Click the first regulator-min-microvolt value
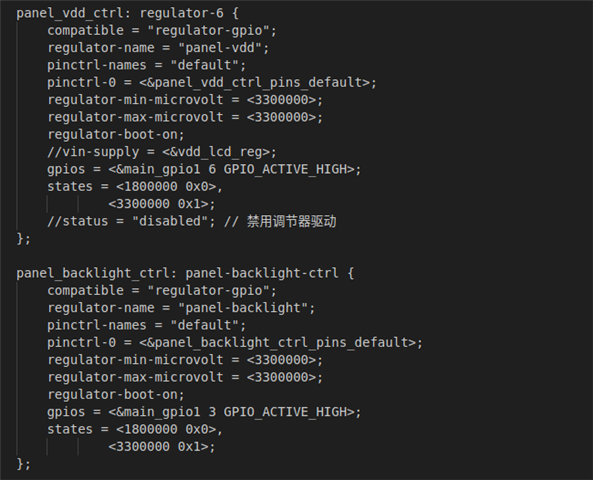The image size is (593, 480). [281, 100]
